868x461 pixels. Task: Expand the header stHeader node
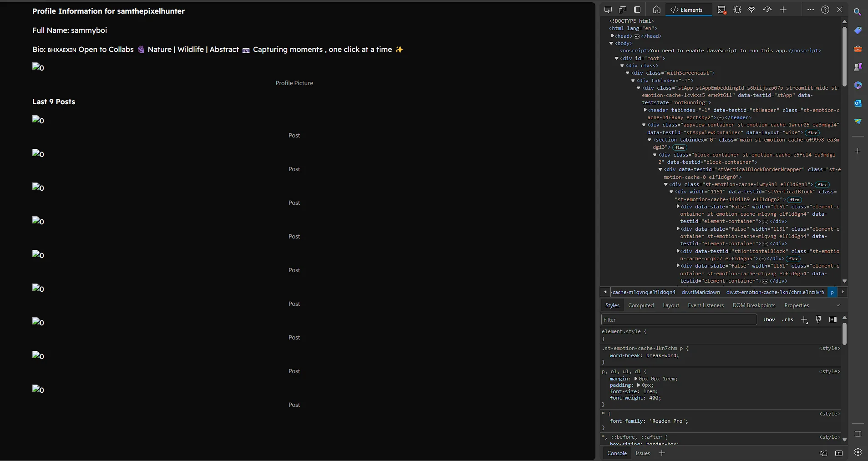click(645, 110)
